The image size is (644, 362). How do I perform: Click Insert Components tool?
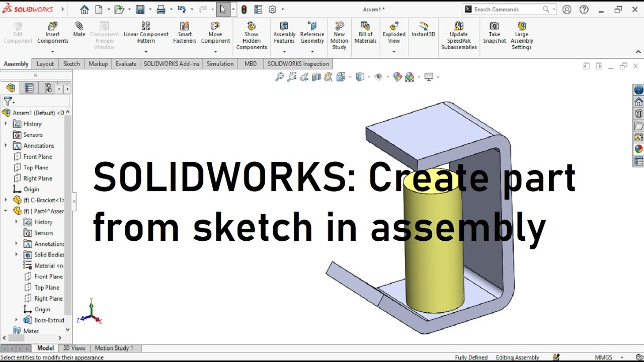coord(52,33)
